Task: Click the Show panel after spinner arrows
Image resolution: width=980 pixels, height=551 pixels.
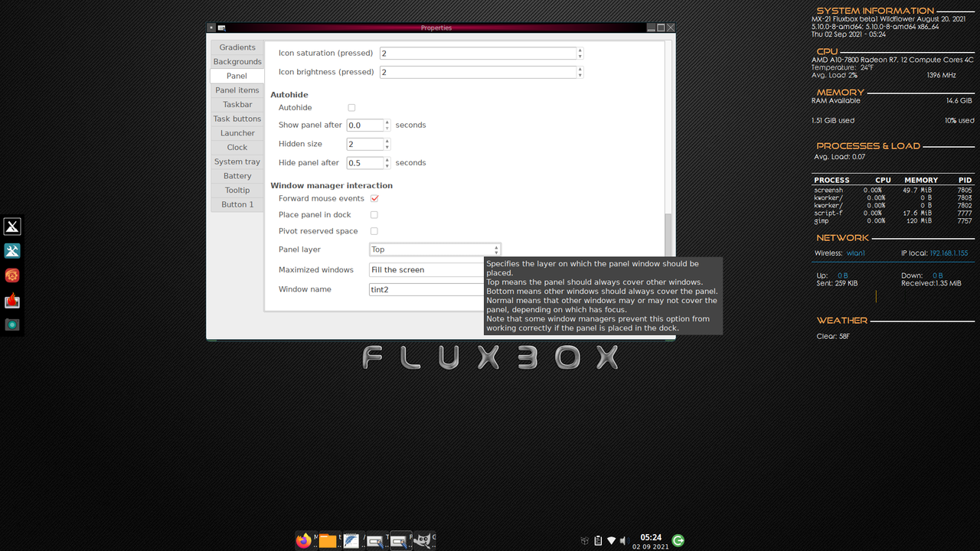Action: (x=387, y=125)
